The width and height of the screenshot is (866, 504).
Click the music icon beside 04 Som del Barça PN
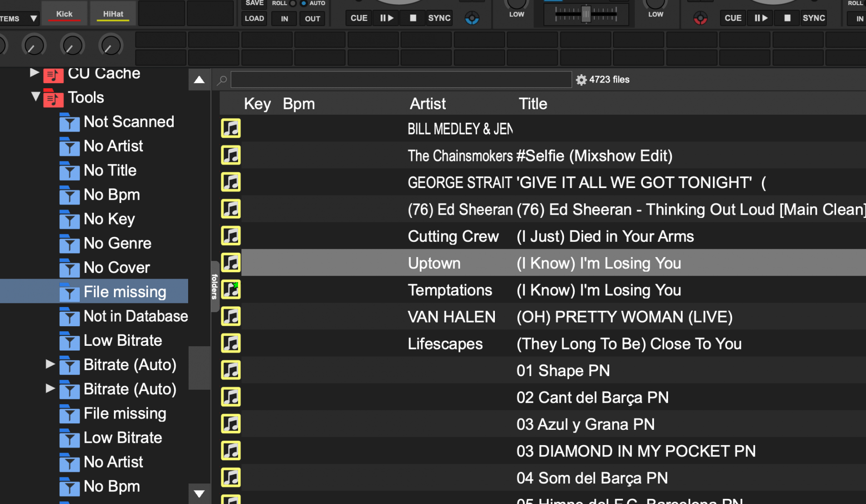[x=231, y=477]
